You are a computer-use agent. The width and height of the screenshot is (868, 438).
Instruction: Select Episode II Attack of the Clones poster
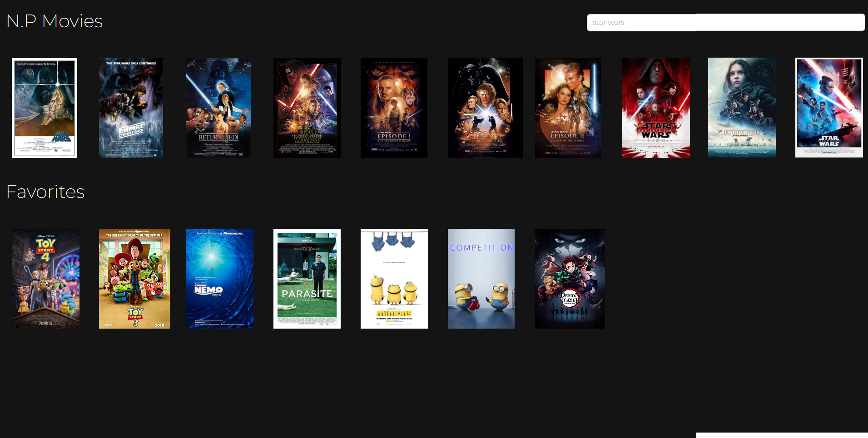click(x=568, y=108)
